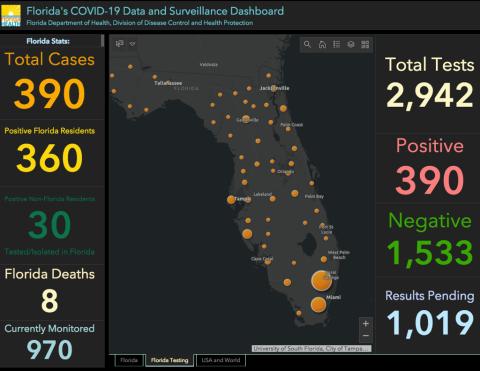
Task: Open the map layers stack icon
Action: coord(351,44)
